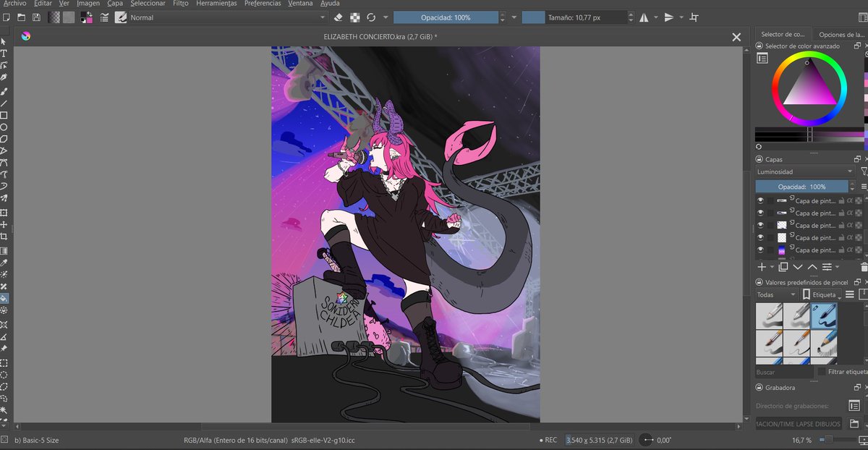Screen dimensions: 868x450
Task: Select the Rectangle shape tool
Action: pos(4,115)
